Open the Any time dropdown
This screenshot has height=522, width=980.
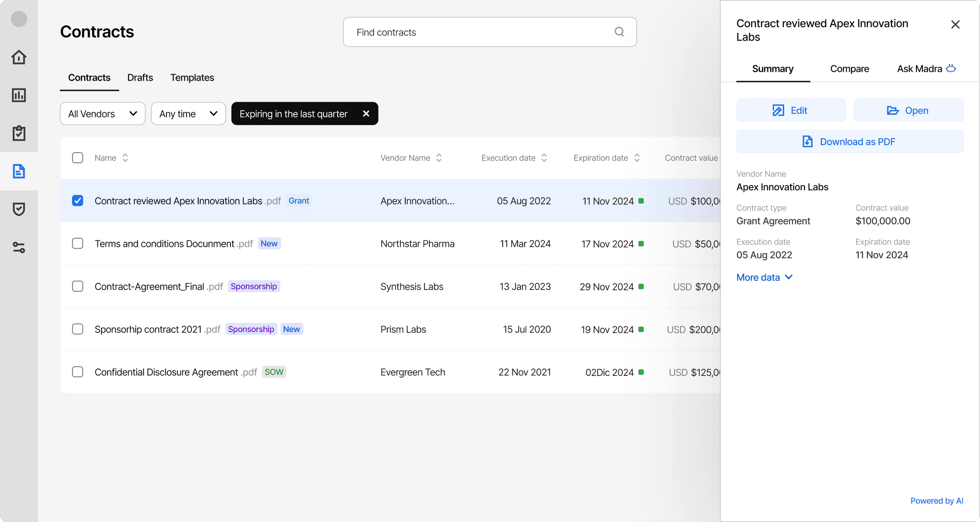(188, 114)
